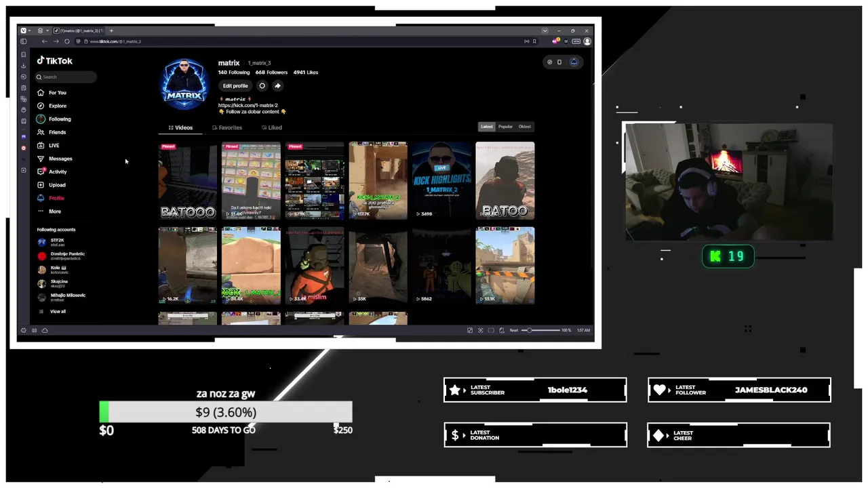Image resolution: width=868 pixels, height=488 pixels.
Task: Open Bookmarks panel in browser sidebar
Action: 23,54
